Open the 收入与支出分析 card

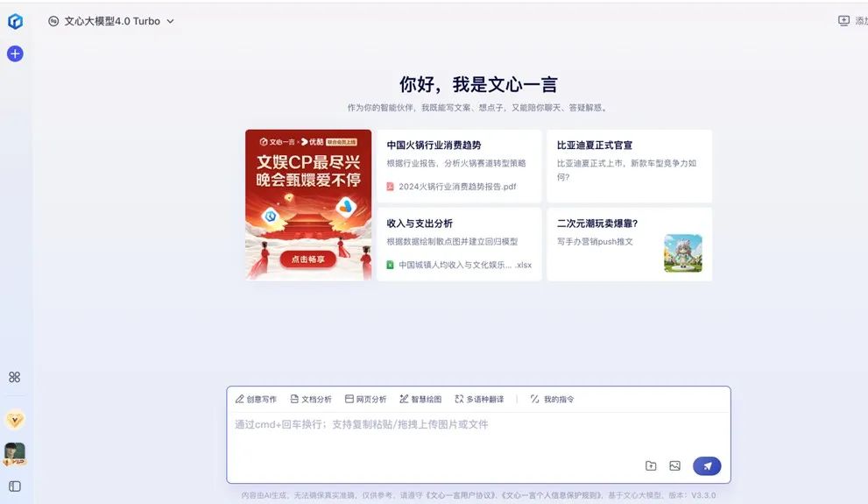pos(459,245)
